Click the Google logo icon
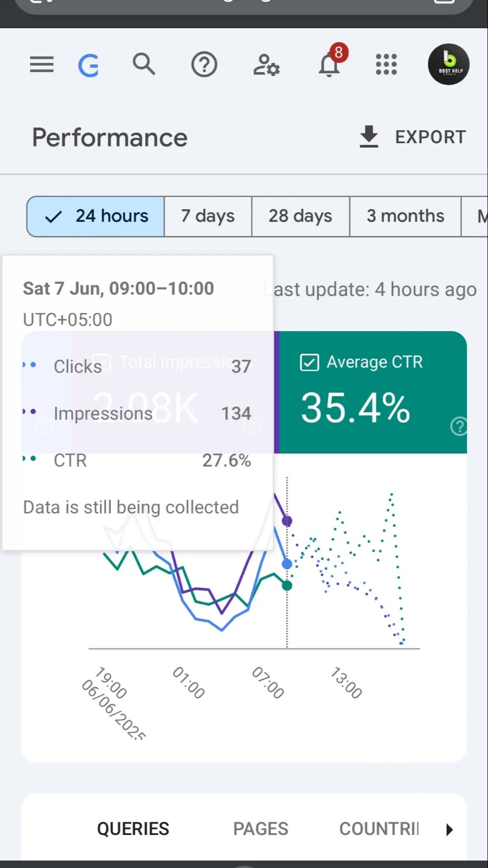The image size is (488, 868). coord(88,66)
